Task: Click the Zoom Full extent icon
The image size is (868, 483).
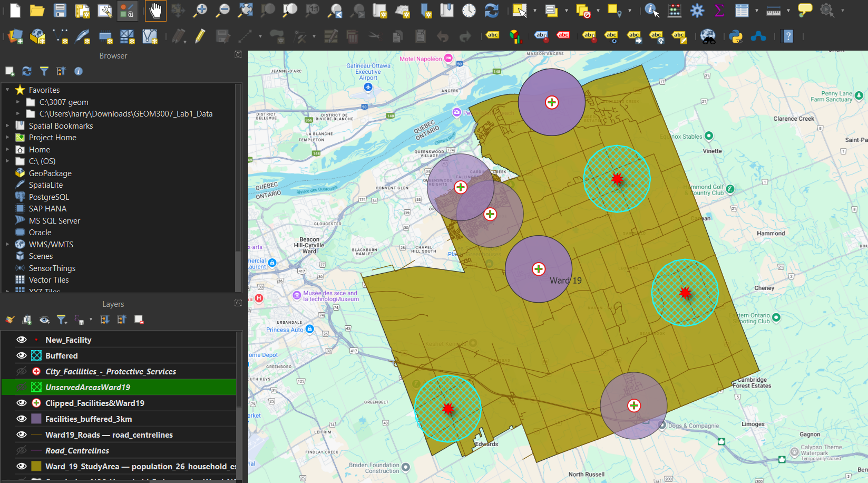Action: pos(246,11)
